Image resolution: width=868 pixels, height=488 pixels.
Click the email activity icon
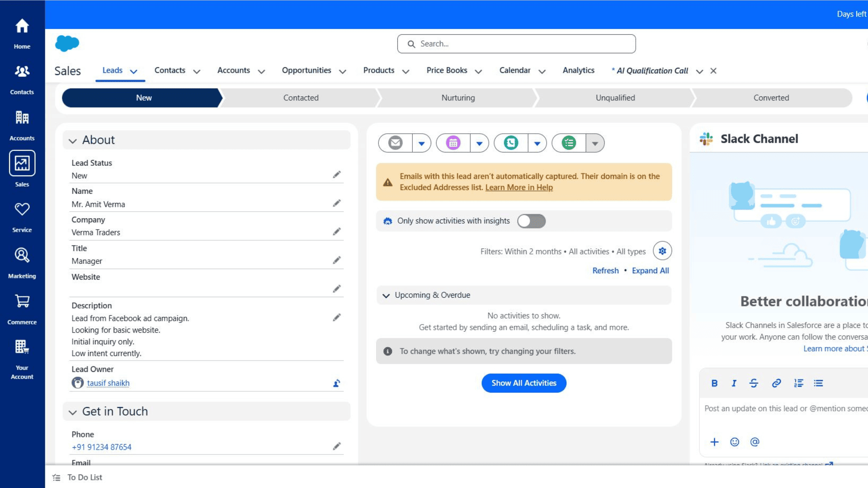[396, 143]
